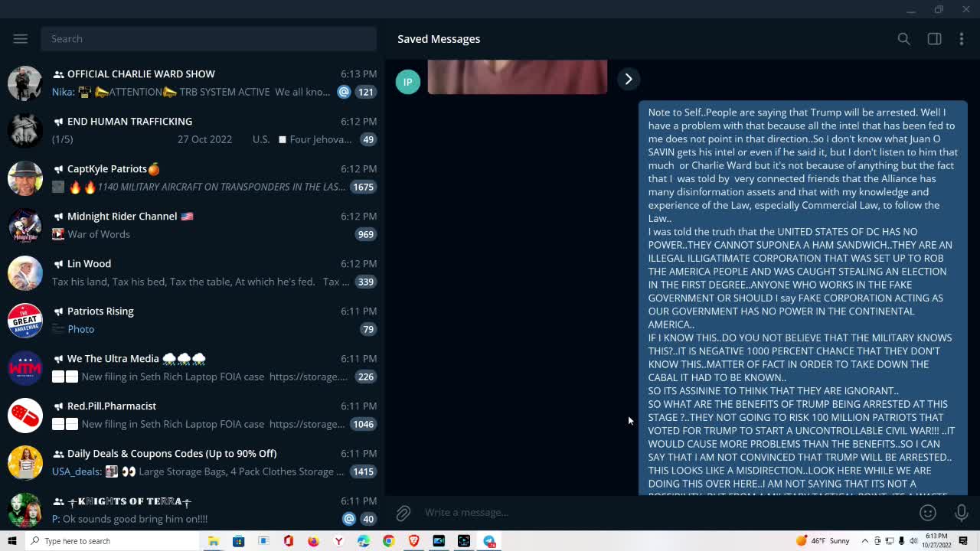Click the chat list search field

pyautogui.click(x=208, y=38)
